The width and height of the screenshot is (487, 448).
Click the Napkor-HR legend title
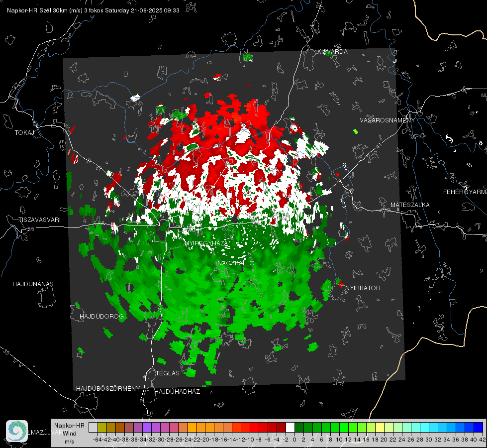point(69,426)
